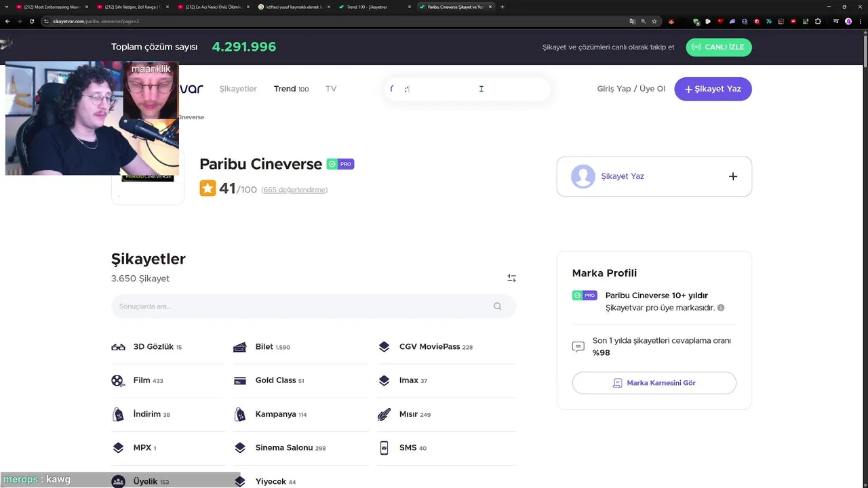Open the CGV MoviePass category
The image size is (868, 488).
(x=435, y=347)
